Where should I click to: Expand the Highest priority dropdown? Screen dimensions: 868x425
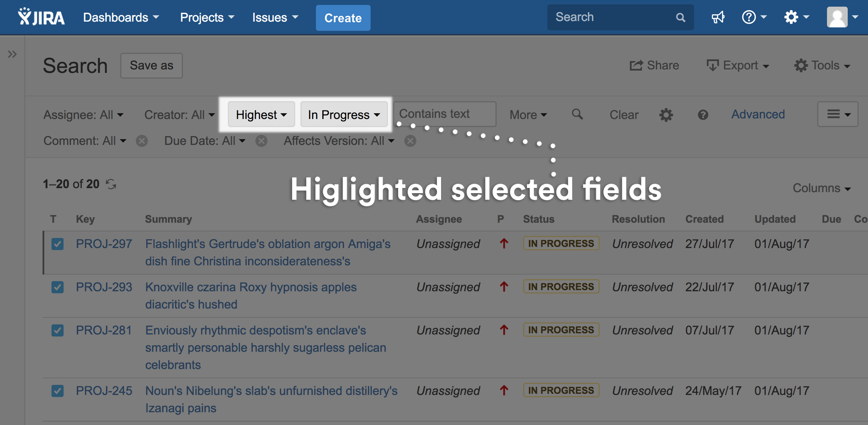(261, 115)
